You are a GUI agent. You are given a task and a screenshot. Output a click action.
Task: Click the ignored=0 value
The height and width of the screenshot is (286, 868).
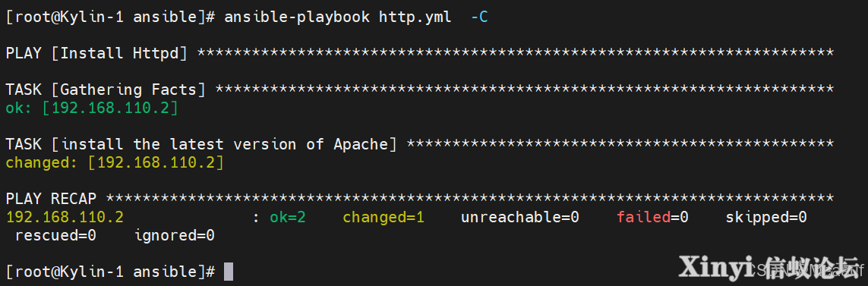[x=175, y=235]
